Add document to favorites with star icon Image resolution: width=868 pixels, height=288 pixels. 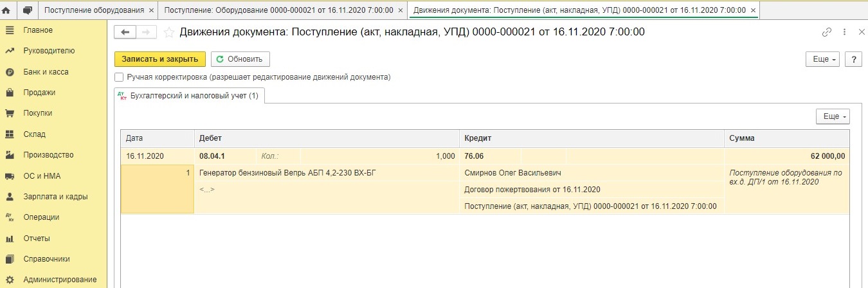tap(169, 32)
